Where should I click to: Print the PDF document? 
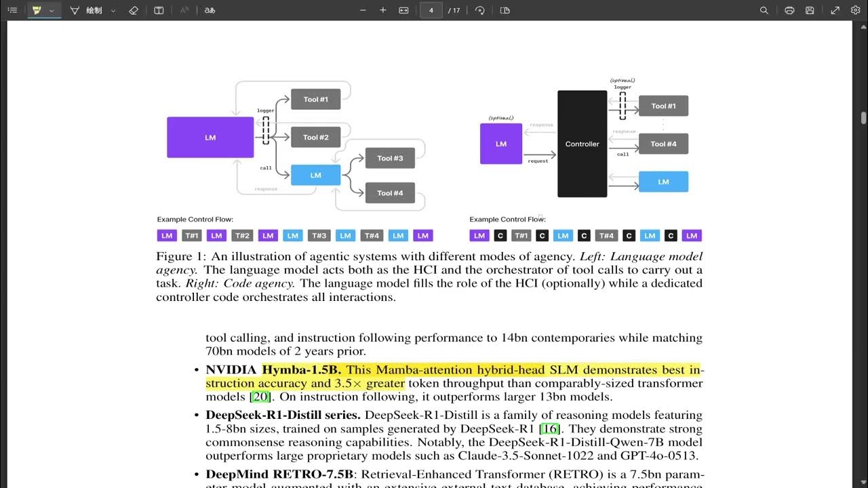pyautogui.click(x=789, y=10)
